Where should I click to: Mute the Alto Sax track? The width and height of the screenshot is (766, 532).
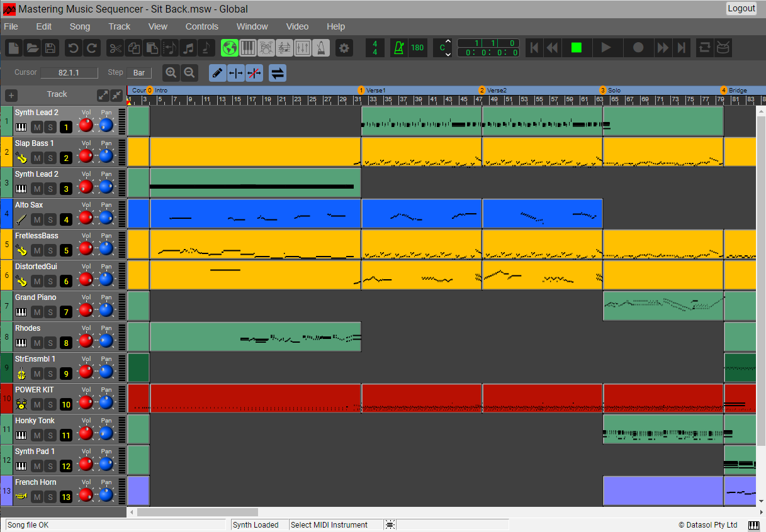(x=37, y=219)
